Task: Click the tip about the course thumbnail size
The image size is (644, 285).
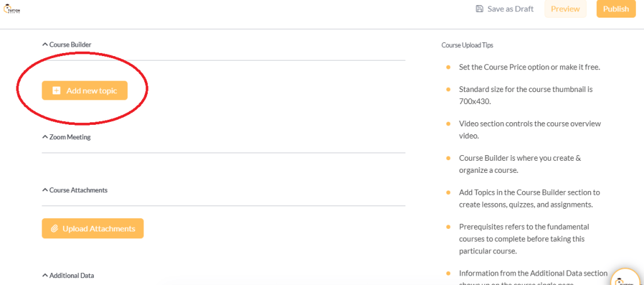Action: click(x=526, y=95)
